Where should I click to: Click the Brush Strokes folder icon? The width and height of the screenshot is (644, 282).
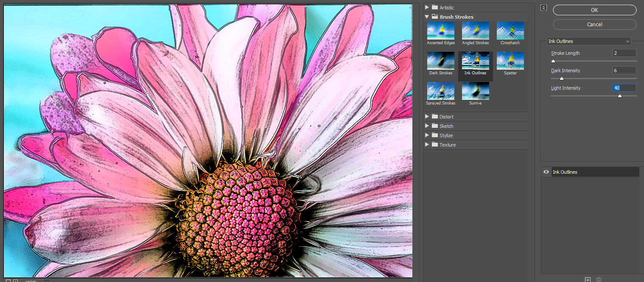434,17
